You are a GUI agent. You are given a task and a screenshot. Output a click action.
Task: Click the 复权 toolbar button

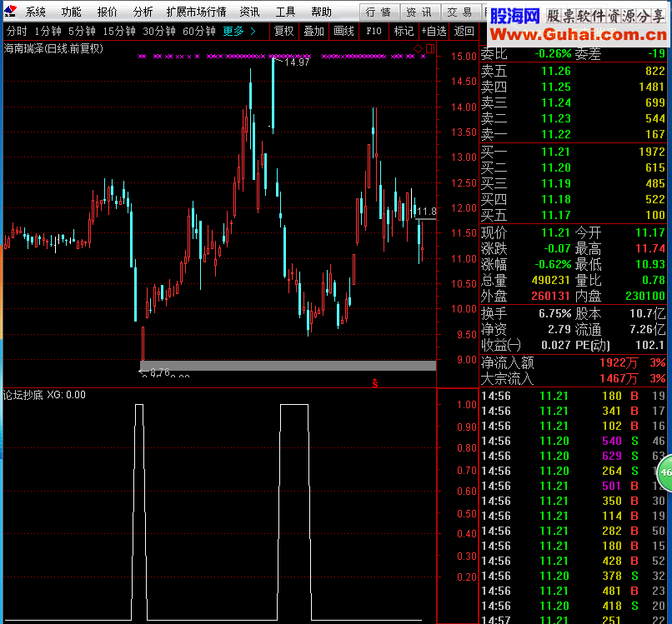click(283, 32)
